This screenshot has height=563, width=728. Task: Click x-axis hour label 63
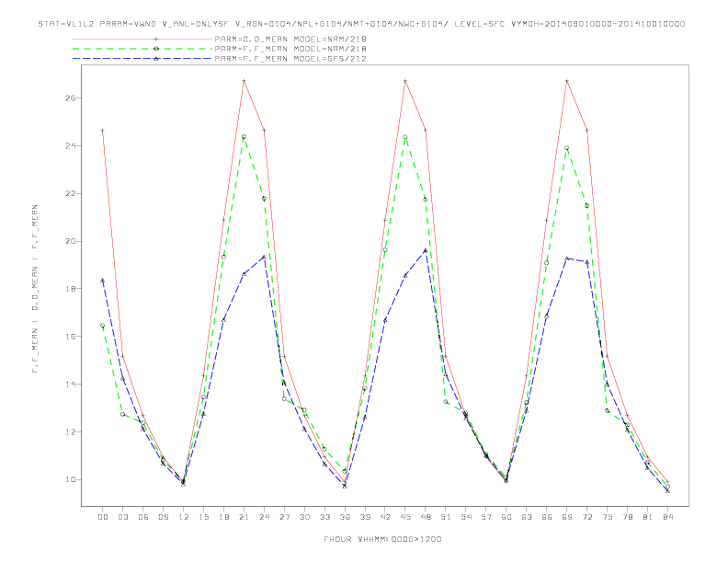click(x=527, y=517)
